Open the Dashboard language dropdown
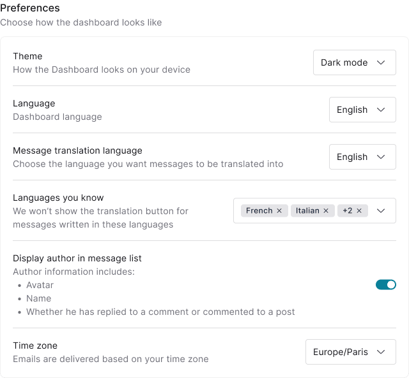The height and width of the screenshot is (378, 409). (362, 110)
